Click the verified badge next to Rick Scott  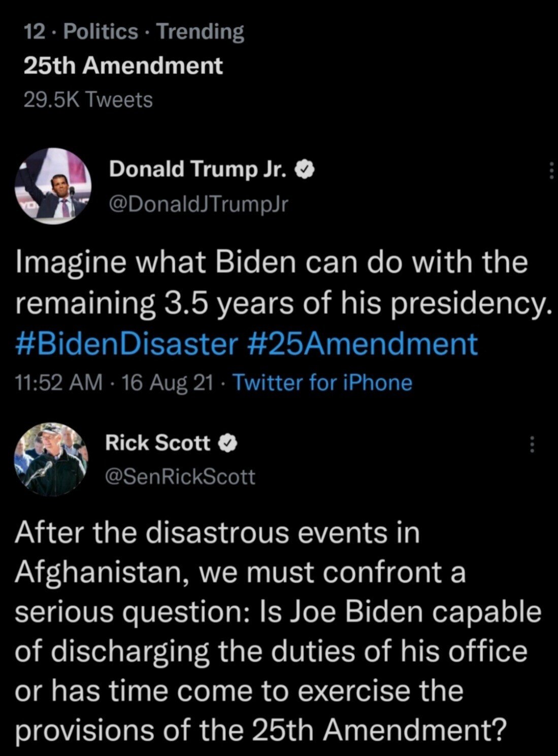[228, 443]
